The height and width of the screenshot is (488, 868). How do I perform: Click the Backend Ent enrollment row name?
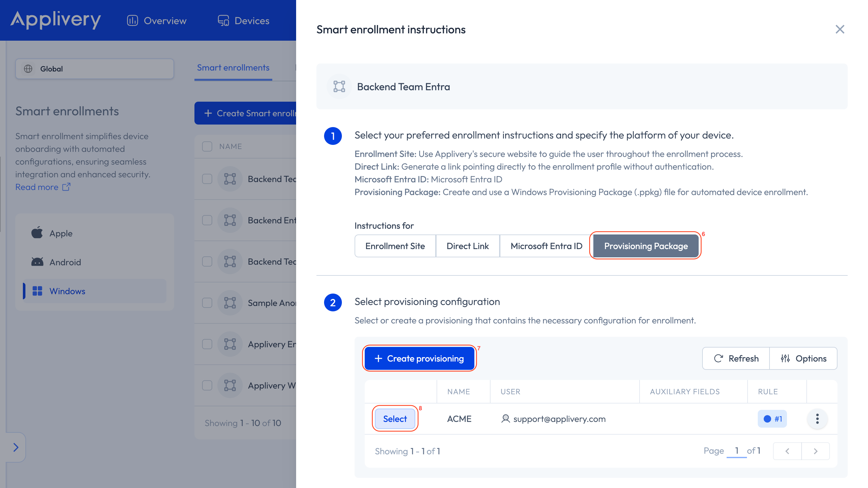pos(272,220)
